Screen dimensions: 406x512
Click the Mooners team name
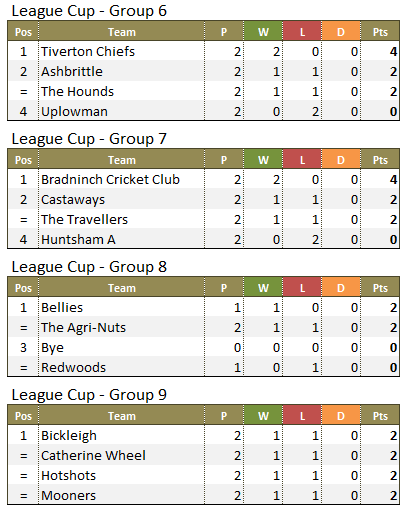(69, 495)
